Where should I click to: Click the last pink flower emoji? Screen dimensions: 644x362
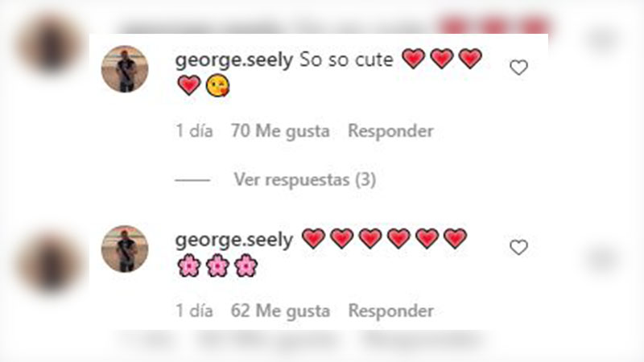pyautogui.click(x=246, y=265)
